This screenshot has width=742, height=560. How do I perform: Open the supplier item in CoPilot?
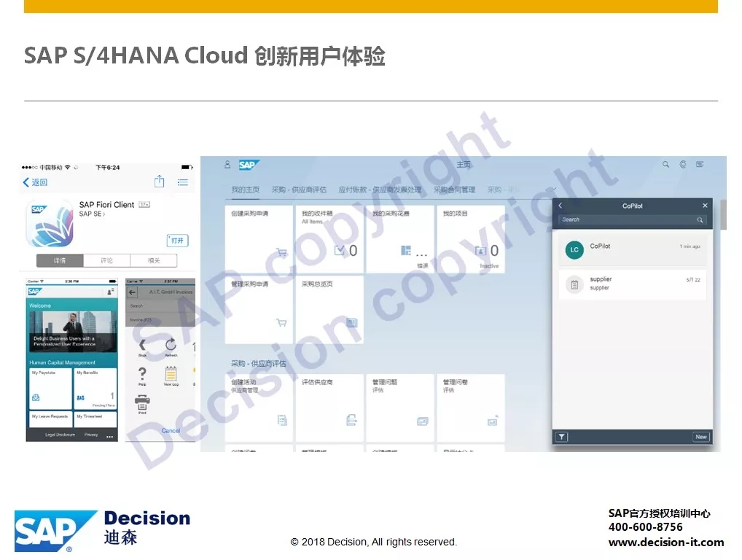click(x=632, y=284)
